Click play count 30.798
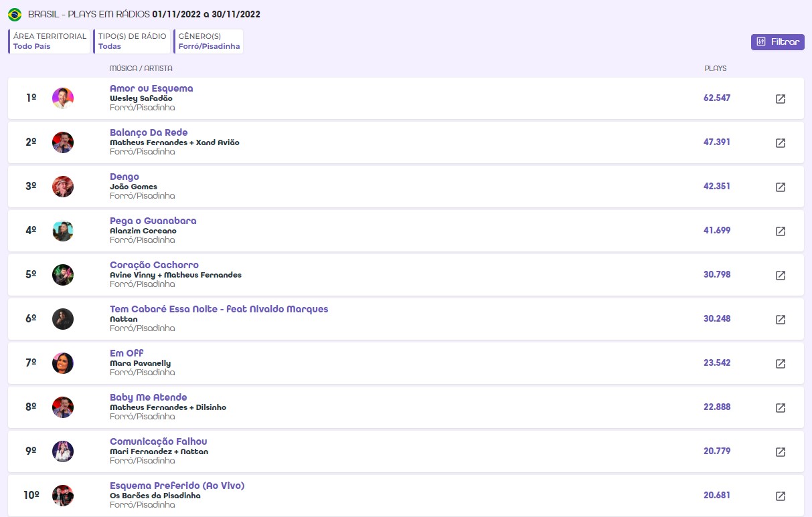 point(717,275)
